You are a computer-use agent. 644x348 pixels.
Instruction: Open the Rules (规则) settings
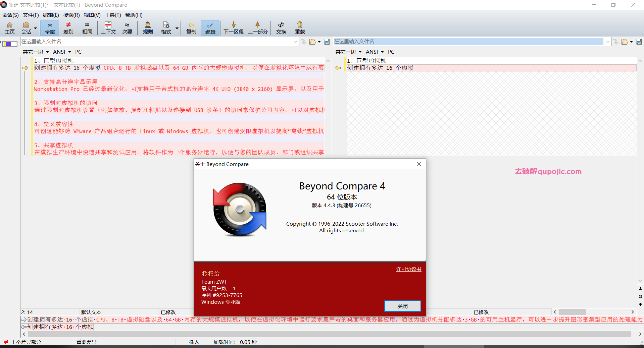coord(148,28)
